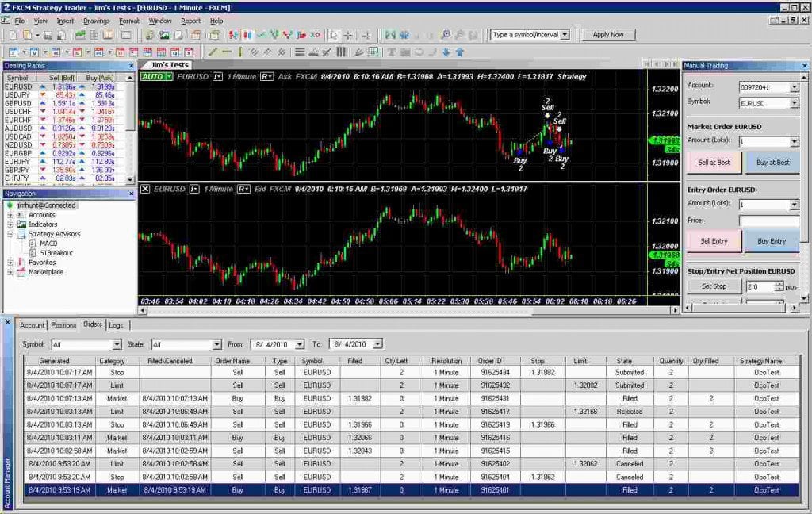Click the picture icon in main toolbar
Screen dimensions: 812x514
click(164, 35)
